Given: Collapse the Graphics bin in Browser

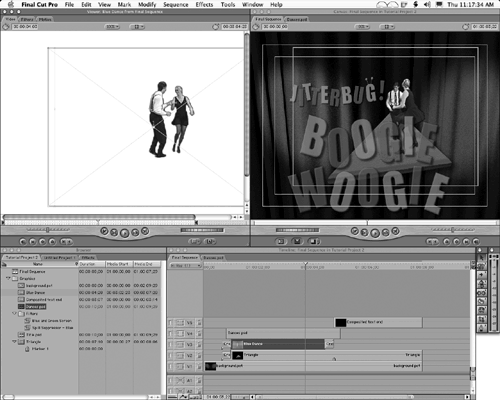Looking at the screenshot, I should coord(8,278).
